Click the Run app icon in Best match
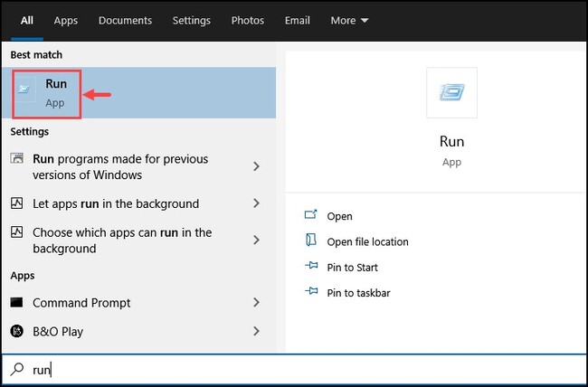588x387 pixels. (24, 89)
